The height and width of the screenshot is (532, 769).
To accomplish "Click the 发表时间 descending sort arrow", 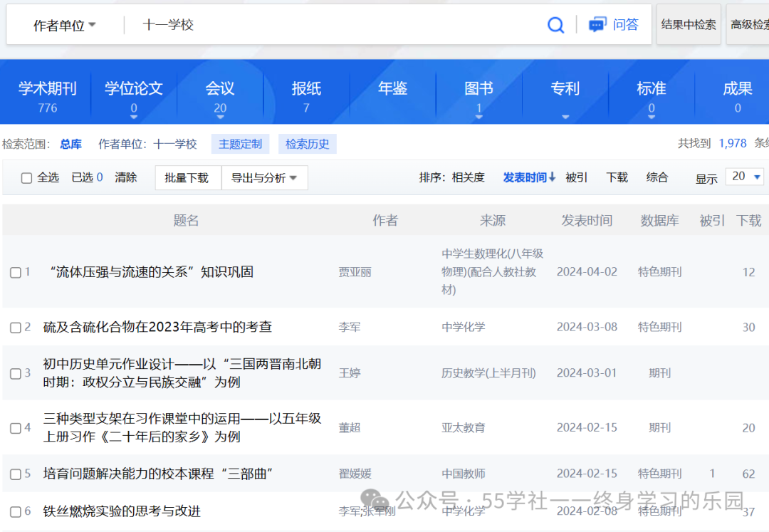I will pos(553,177).
